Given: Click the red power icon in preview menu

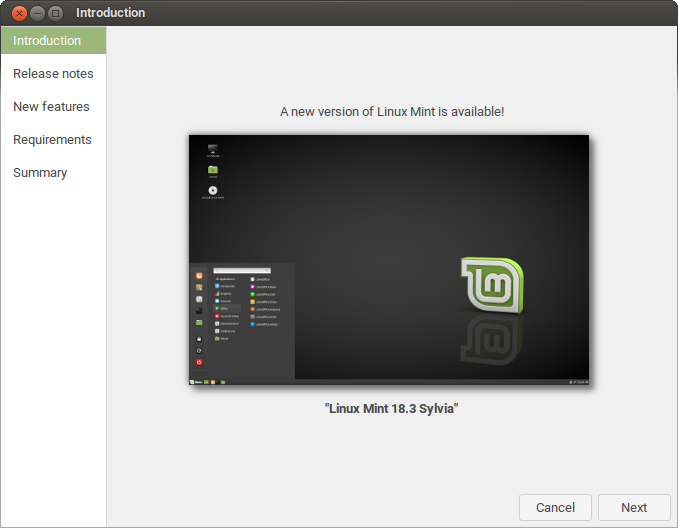Looking at the screenshot, I should [x=199, y=361].
